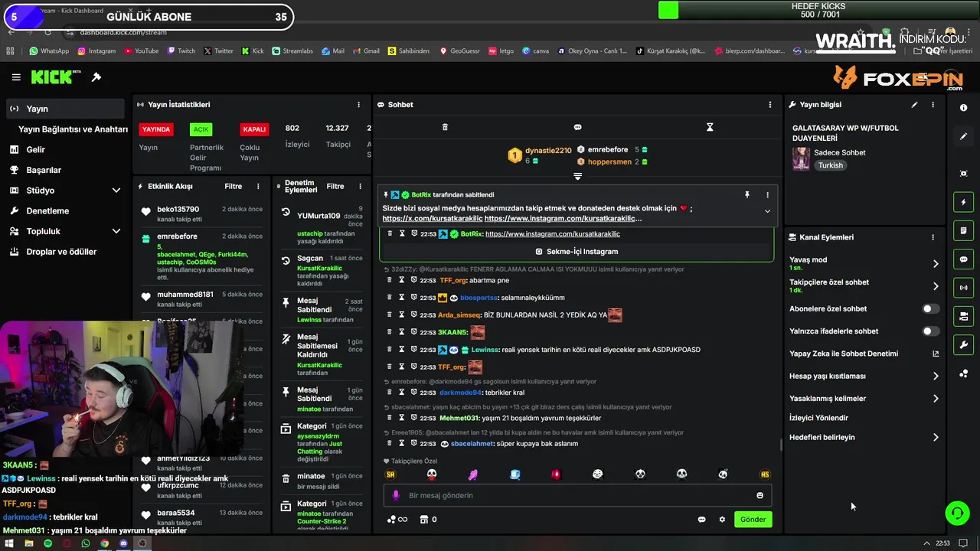This screenshot has width=980, height=551.
Task: Collapse the chat leaderboard arrow
Action: point(577,177)
